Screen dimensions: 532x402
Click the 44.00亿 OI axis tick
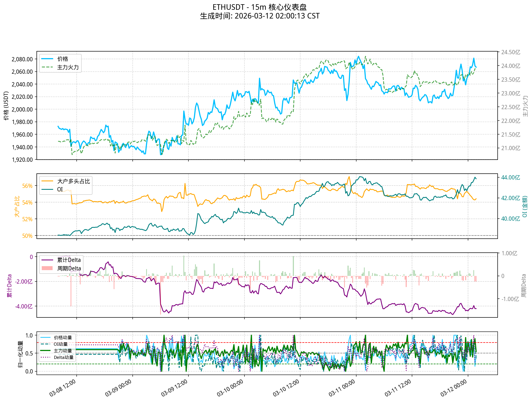(511, 178)
